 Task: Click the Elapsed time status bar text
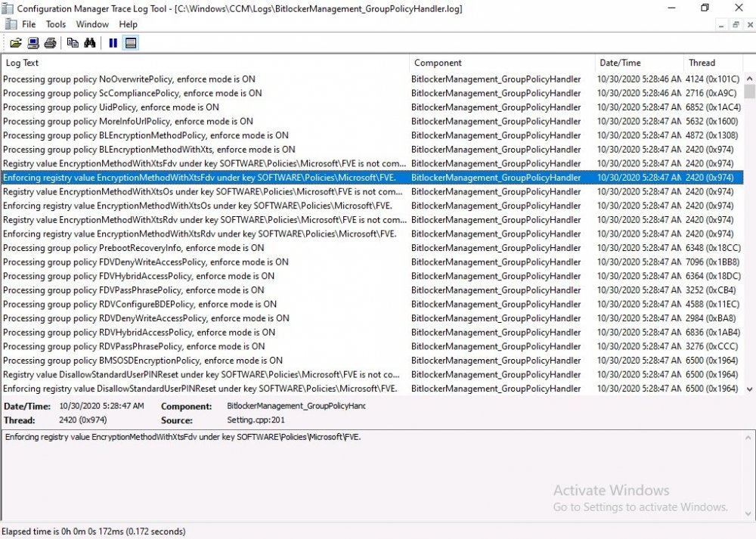coord(94,531)
